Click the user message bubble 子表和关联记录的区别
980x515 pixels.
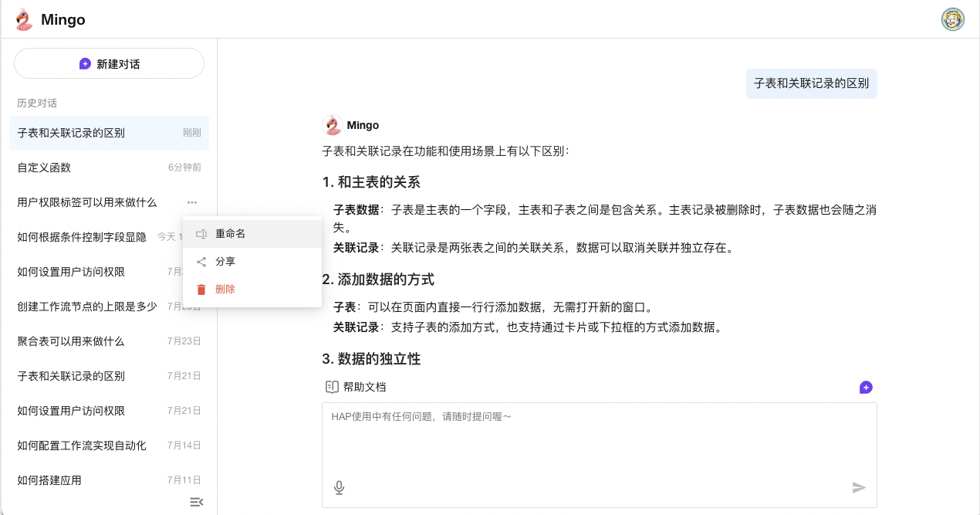click(x=811, y=83)
